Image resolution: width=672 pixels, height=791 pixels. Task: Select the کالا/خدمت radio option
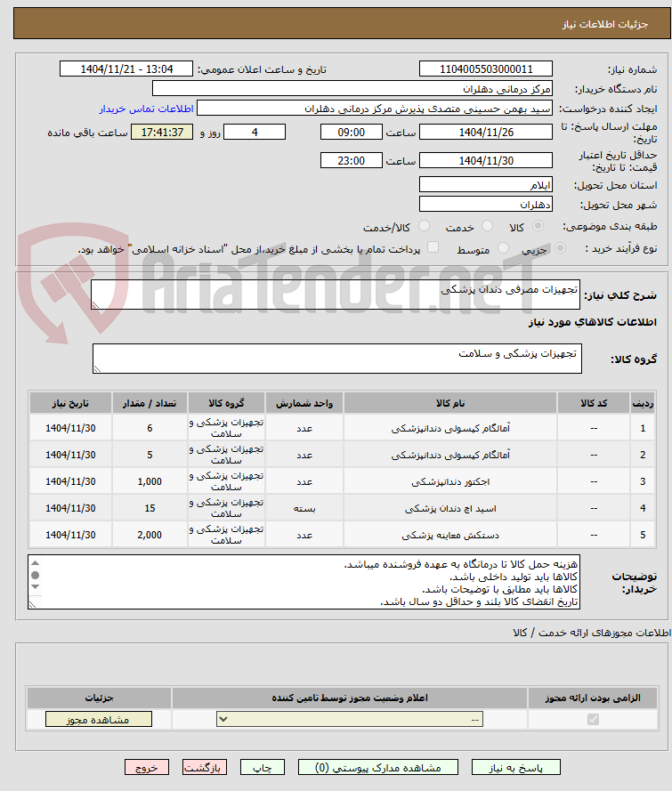(425, 226)
